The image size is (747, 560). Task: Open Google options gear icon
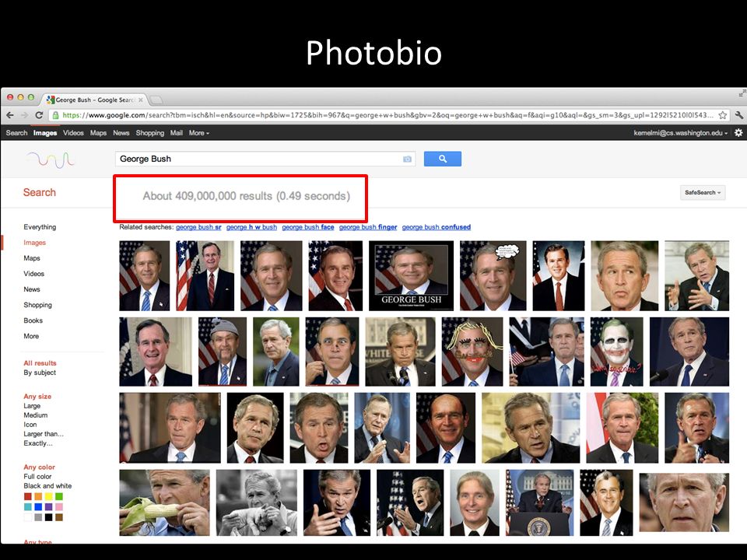(738, 133)
